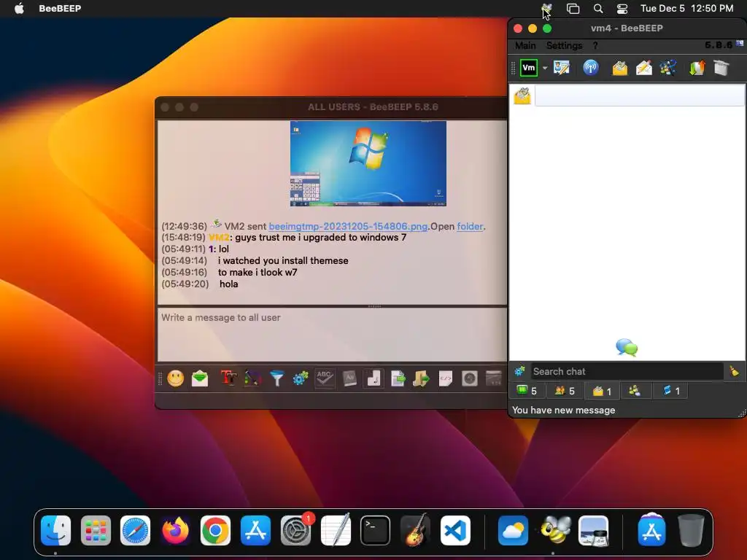
Task: Open file transfers with the up/down arrows icon
Action: (x=697, y=68)
